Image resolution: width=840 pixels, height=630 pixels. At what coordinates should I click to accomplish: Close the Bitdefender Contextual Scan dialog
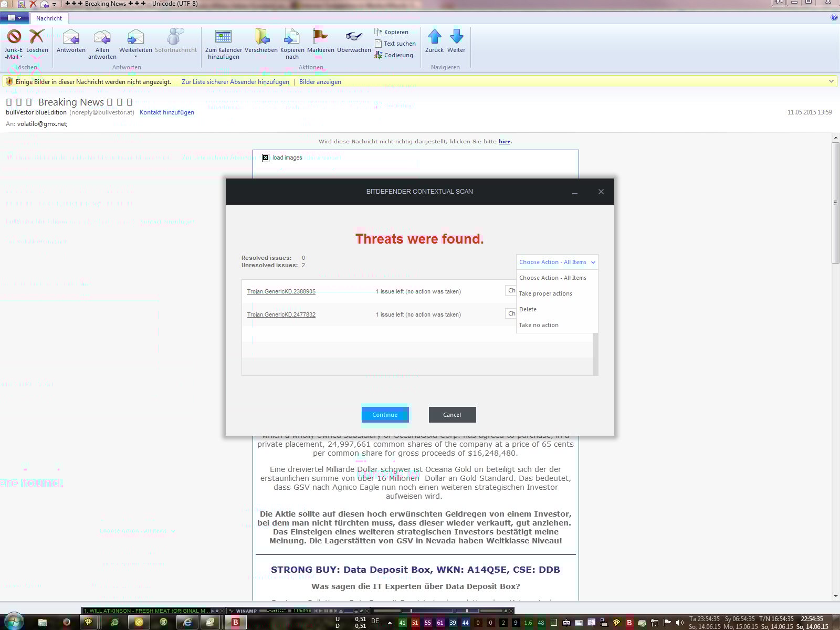(x=601, y=192)
